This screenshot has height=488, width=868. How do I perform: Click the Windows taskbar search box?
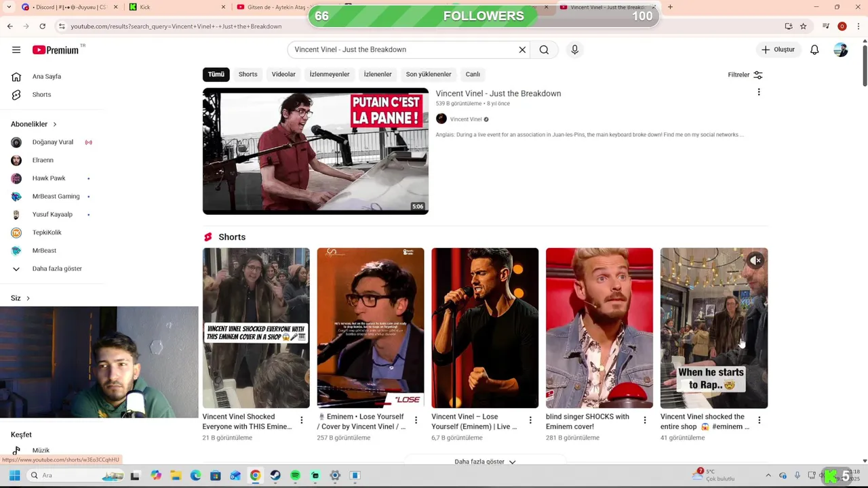point(76,475)
